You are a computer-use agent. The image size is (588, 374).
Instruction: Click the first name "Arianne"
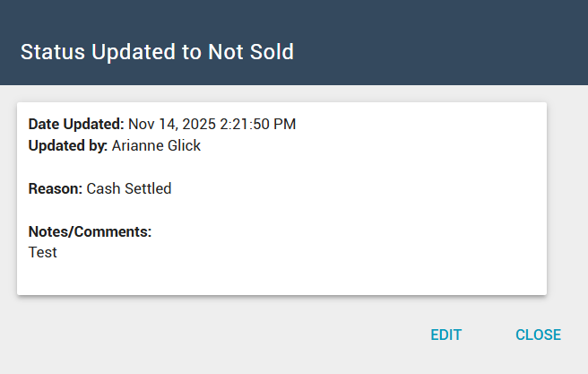137,145
